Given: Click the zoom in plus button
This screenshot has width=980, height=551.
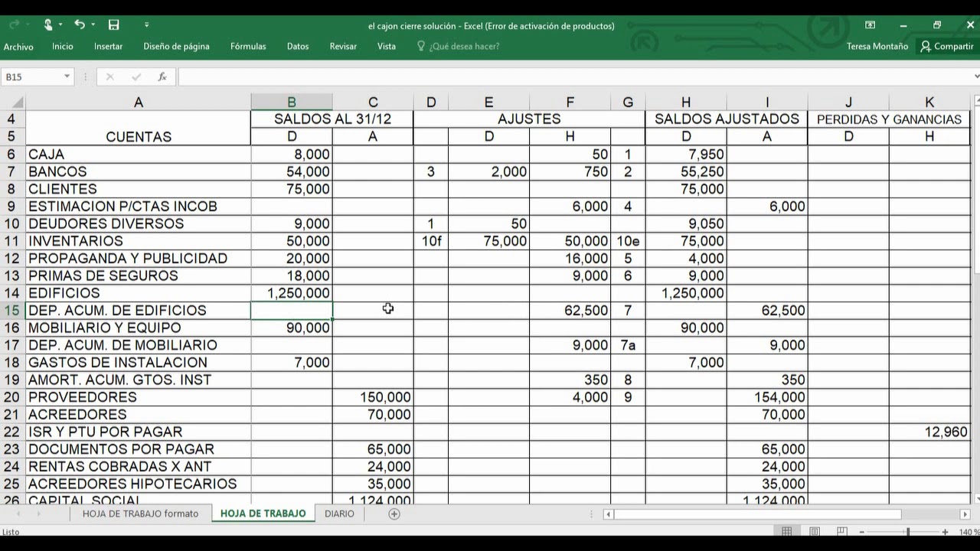Looking at the screenshot, I should [946, 532].
